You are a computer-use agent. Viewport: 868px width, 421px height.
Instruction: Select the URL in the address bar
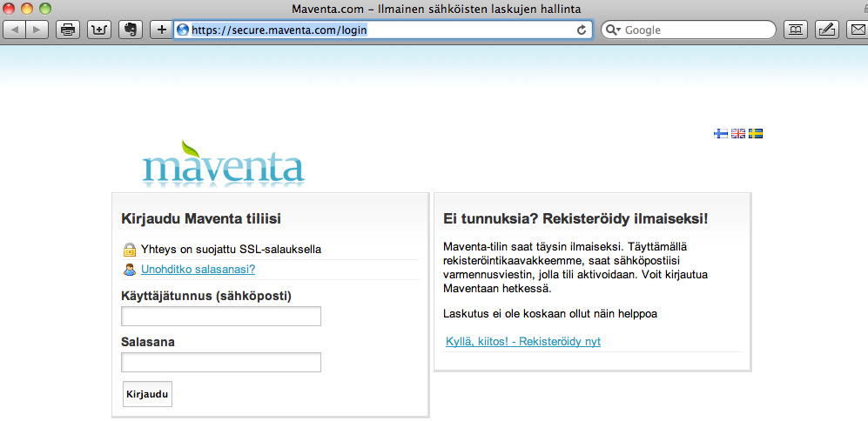[279, 30]
